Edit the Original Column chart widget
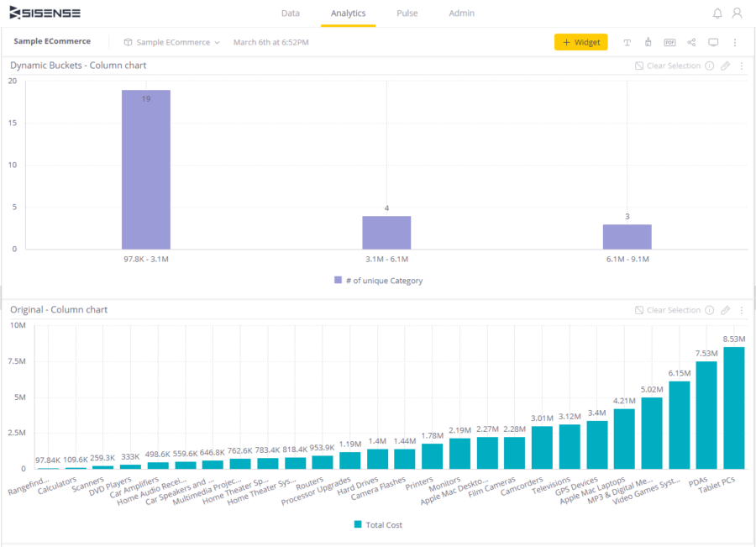 [725, 310]
